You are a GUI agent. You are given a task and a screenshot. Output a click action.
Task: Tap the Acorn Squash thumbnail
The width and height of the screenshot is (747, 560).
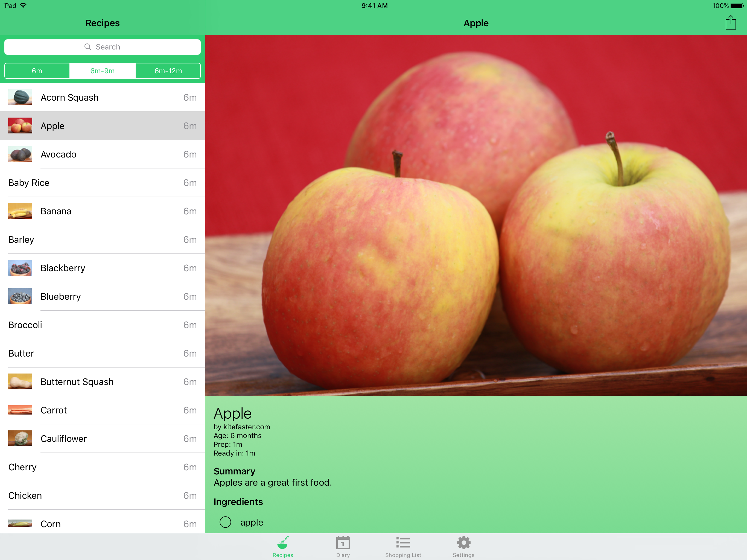click(20, 97)
